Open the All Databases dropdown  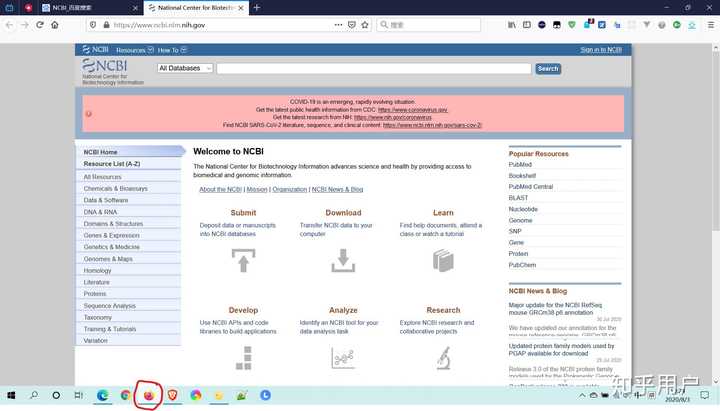click(x=185, y=68)
